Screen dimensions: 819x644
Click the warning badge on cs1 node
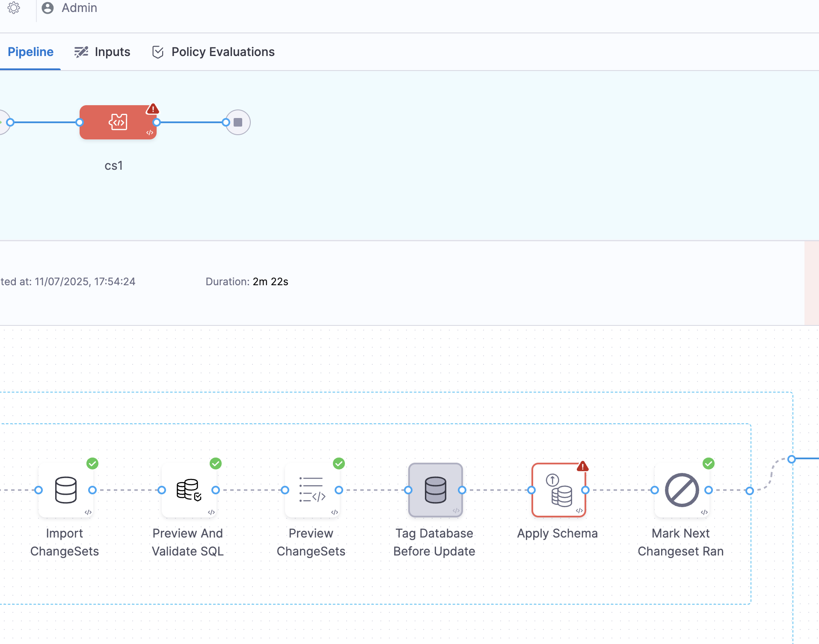click(x=153, y=109)
